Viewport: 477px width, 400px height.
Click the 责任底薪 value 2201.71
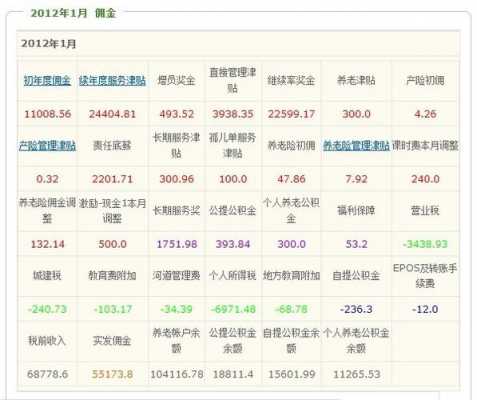(112, 179)
